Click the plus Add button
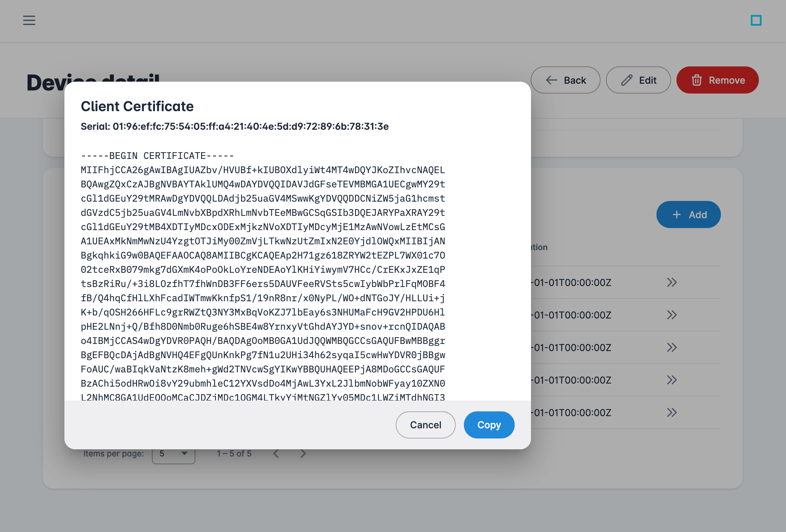 (688, 214)
